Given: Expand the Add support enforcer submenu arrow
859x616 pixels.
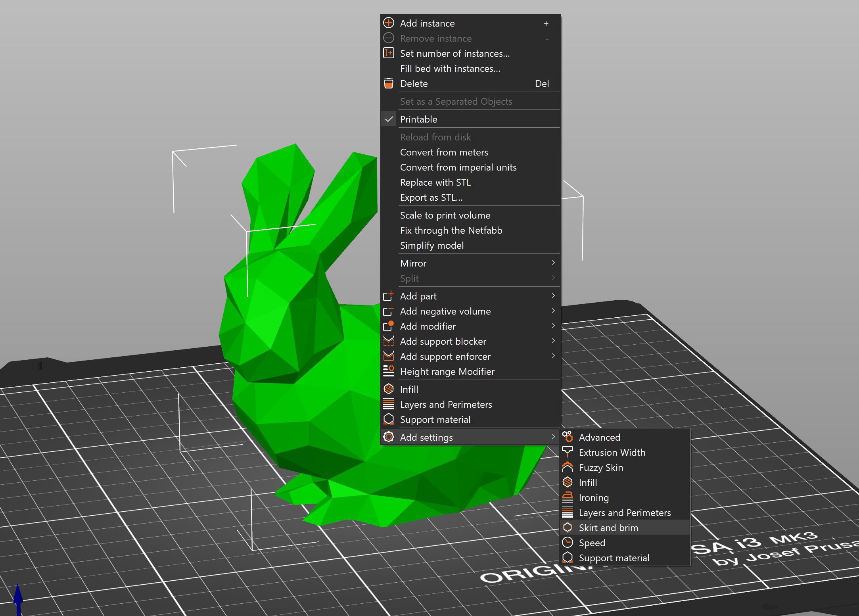Looking at the screenshot, I should 553,356.
